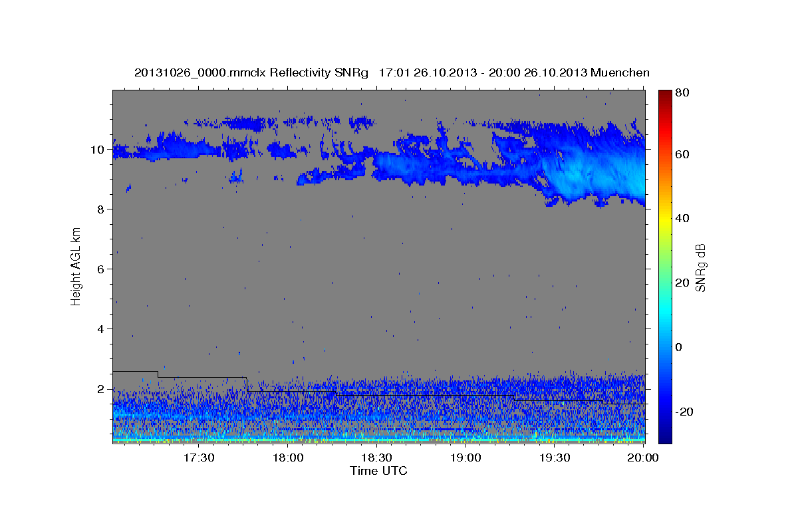Viewport: 798px width, 532px height.
Task: Click the "Height AGL km" axis label
Action: click(x=76, y=266)
